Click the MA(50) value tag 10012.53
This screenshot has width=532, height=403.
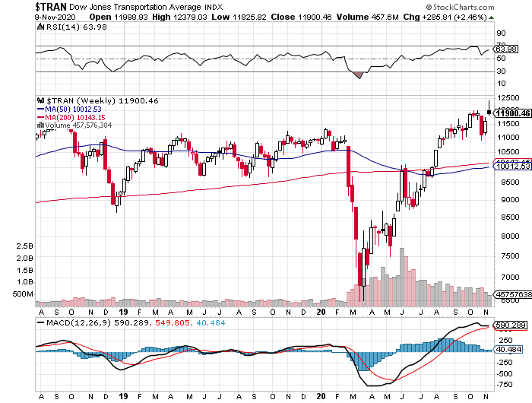point(513,167)
